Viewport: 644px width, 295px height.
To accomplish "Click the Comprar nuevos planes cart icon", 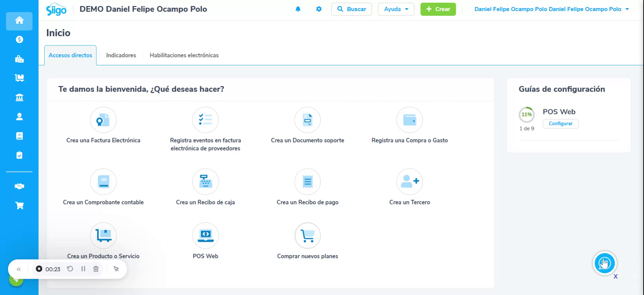I will 308,236.
